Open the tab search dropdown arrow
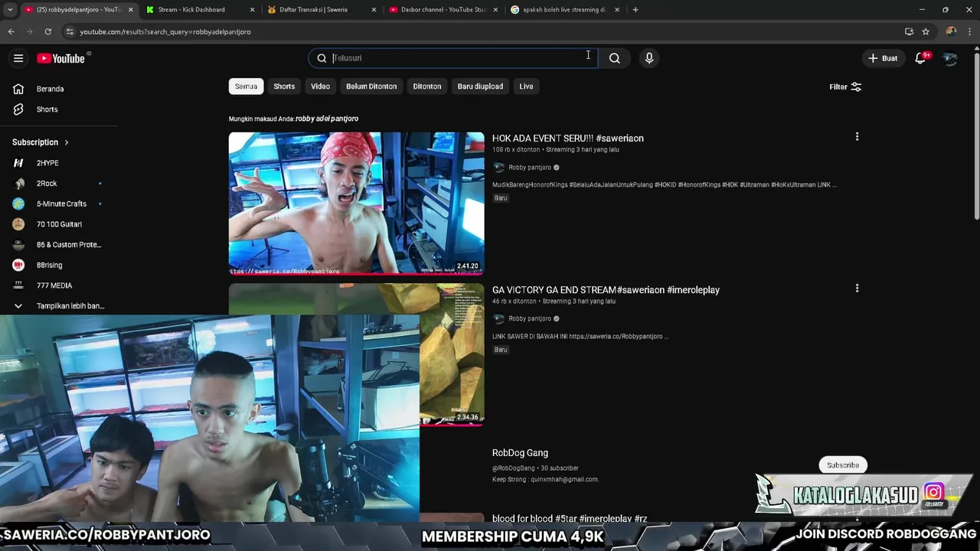 [x=10, y=10]
